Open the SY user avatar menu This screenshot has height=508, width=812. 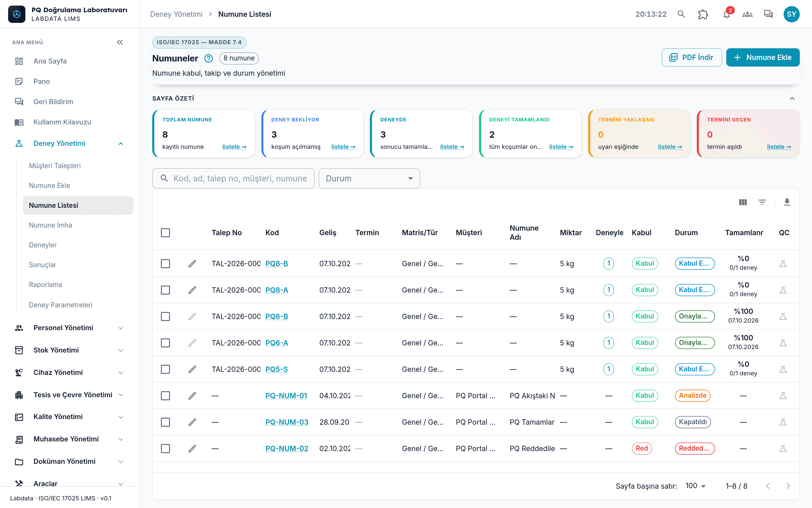coord(791,14)
